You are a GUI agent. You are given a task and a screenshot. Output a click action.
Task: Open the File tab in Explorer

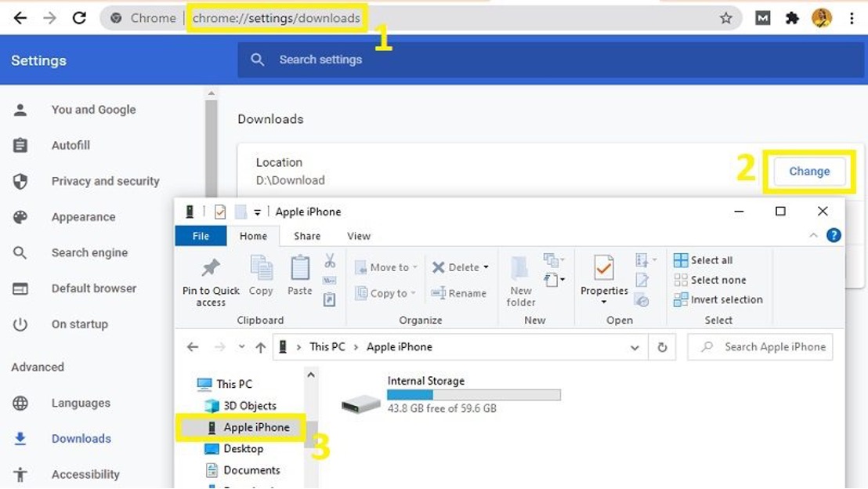201,236
